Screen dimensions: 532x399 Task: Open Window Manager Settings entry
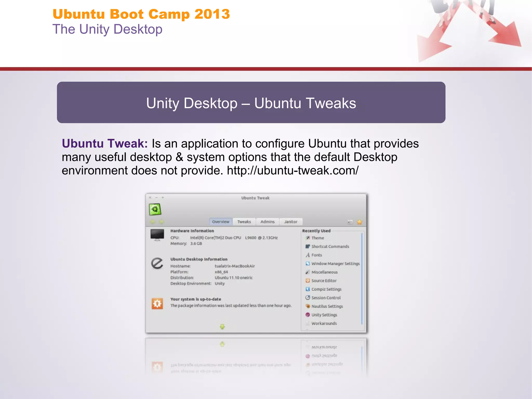coord(335,264)
